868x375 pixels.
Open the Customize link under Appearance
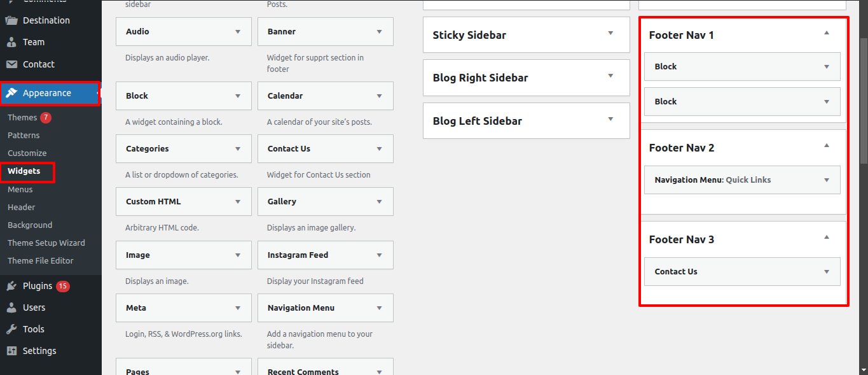point(27,153)
